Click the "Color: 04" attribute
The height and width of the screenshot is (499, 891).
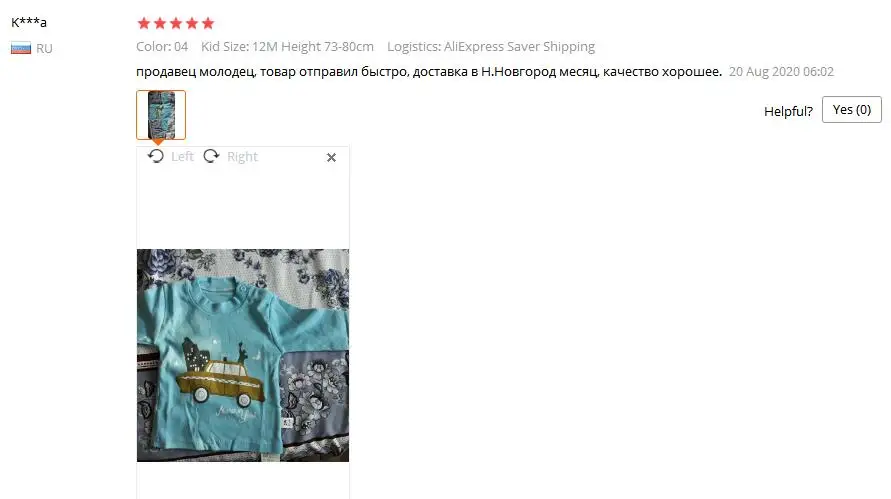pyautogui.click(x=162, y=47)
